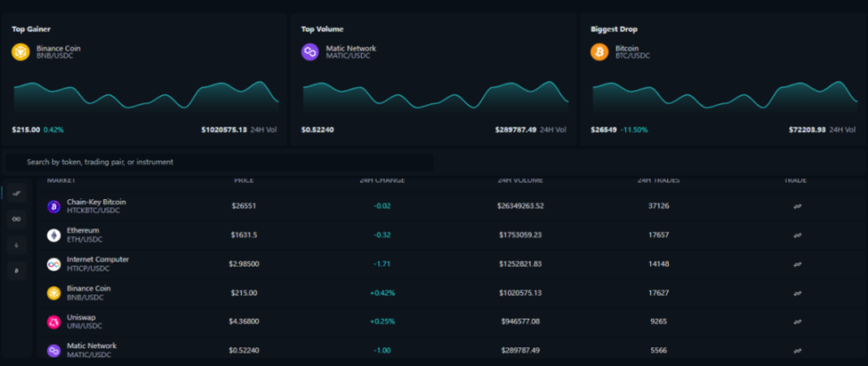Viewport: 868px width, 366px height.
Task: Click the 9265 trades count
Action: tap(659, 321)
